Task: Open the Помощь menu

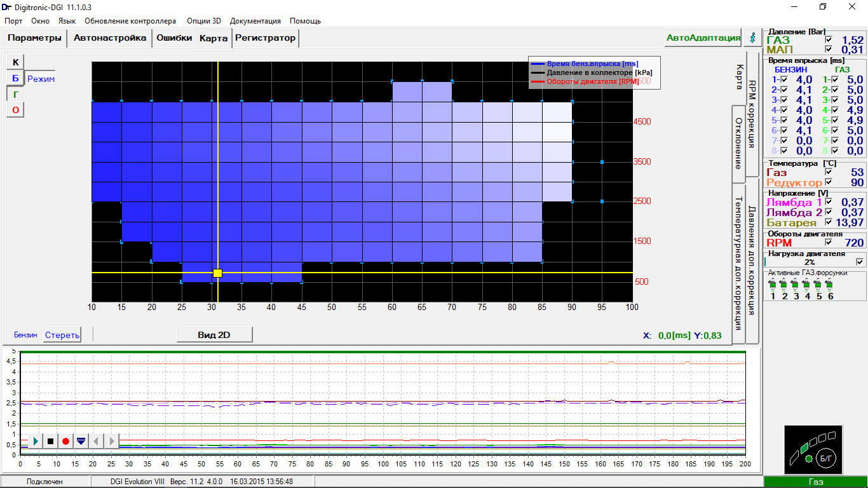Action: [x=305, y=21]
